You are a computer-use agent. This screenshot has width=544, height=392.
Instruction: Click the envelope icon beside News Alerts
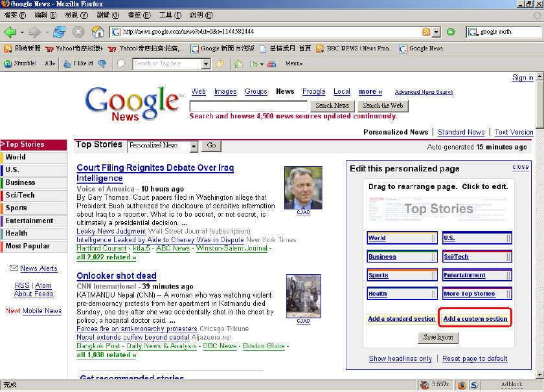[x=14, y=268]
